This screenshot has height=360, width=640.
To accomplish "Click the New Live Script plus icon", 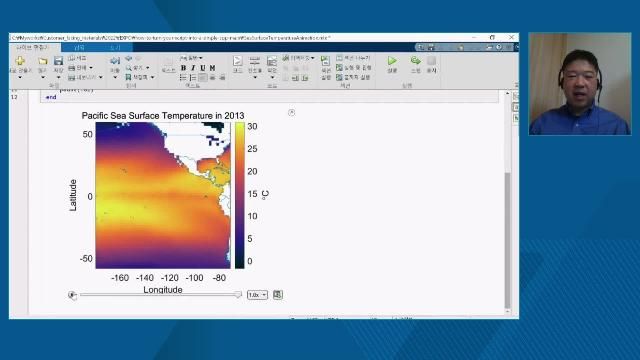I will [20, 61].
